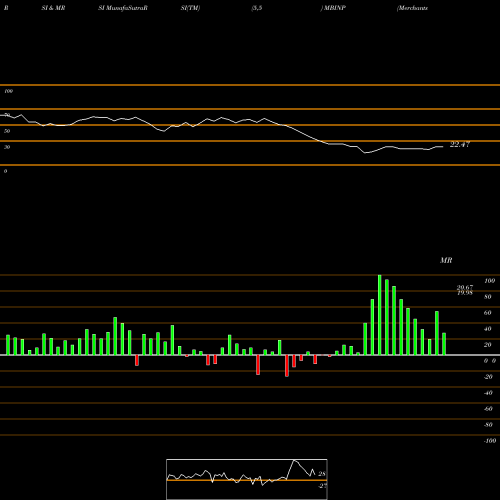Image resolution: width=500 pixels, height=500 pixels.
Task: Click the 0 label on RSI left axis
Action: 5,171
